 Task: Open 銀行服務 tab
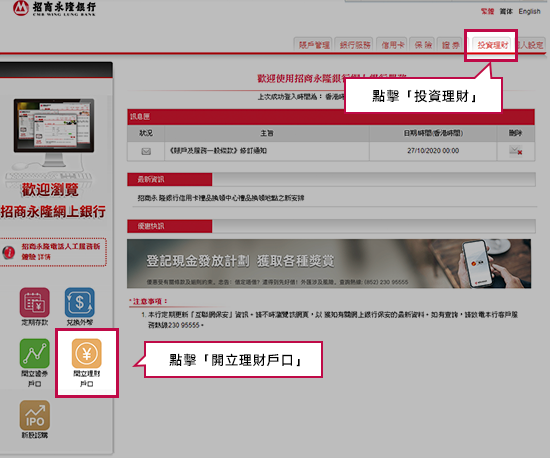(x=355, y=45)
